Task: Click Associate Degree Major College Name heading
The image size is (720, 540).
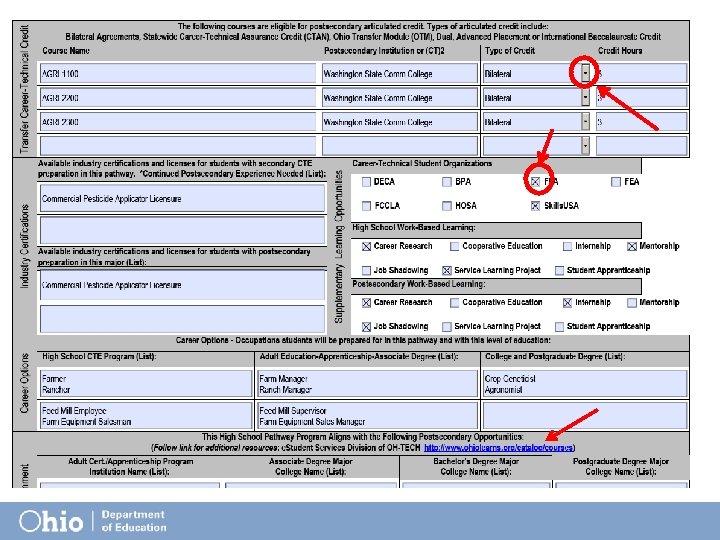Action: coord(311,466)
